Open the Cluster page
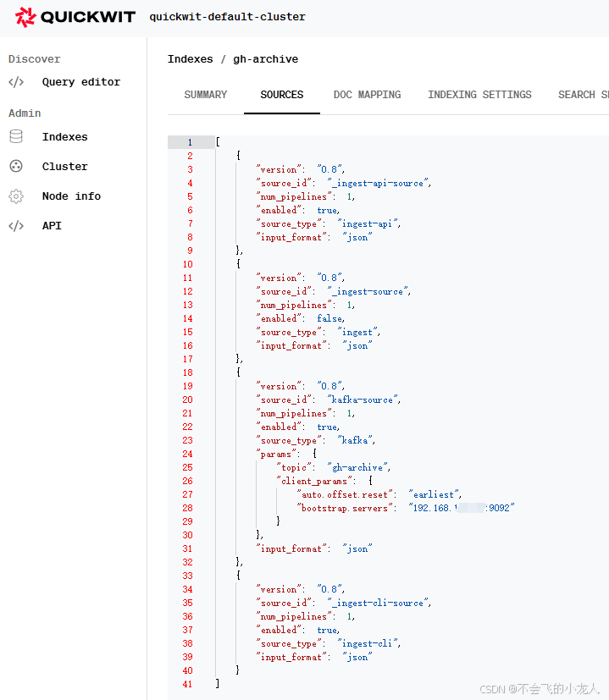Screen dimensions: 609x700 pos(64,167)
